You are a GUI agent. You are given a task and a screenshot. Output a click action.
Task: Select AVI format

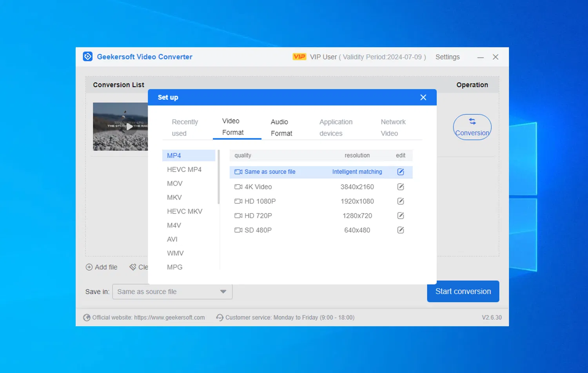point(172,239)
